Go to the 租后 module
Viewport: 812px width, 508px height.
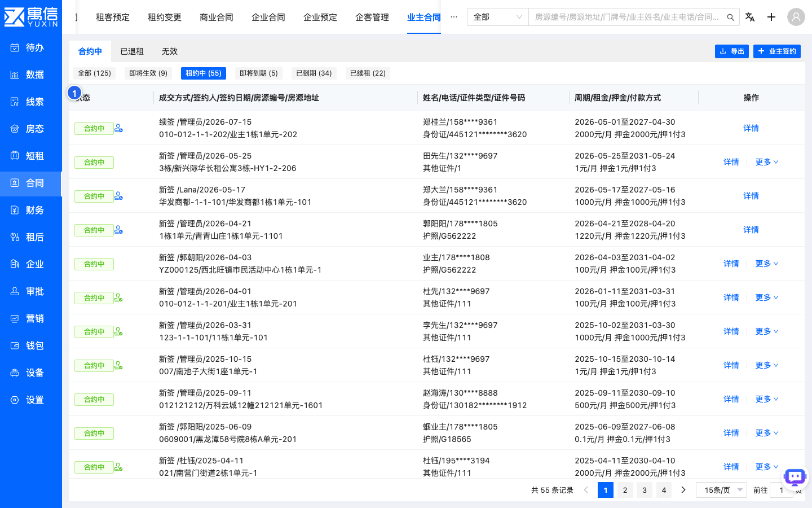[31, 237]
